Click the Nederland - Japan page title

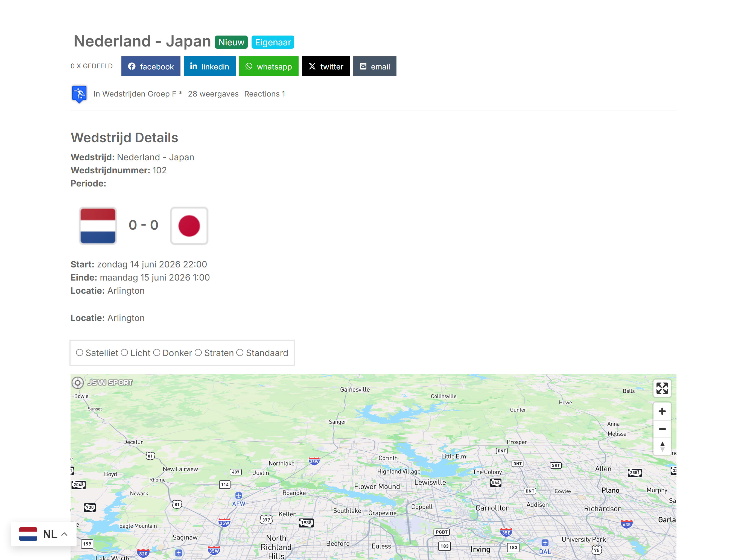tap(142, 41)
